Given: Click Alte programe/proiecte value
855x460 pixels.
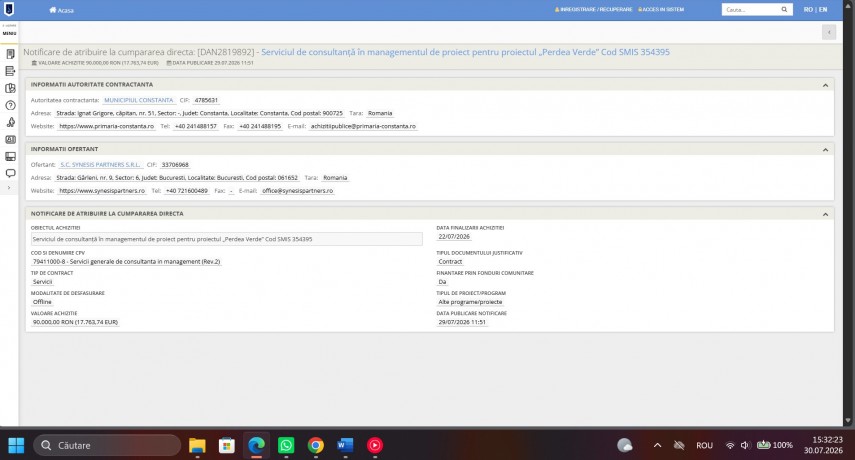Looking at the screenshot, I should (x=470, y=302).
